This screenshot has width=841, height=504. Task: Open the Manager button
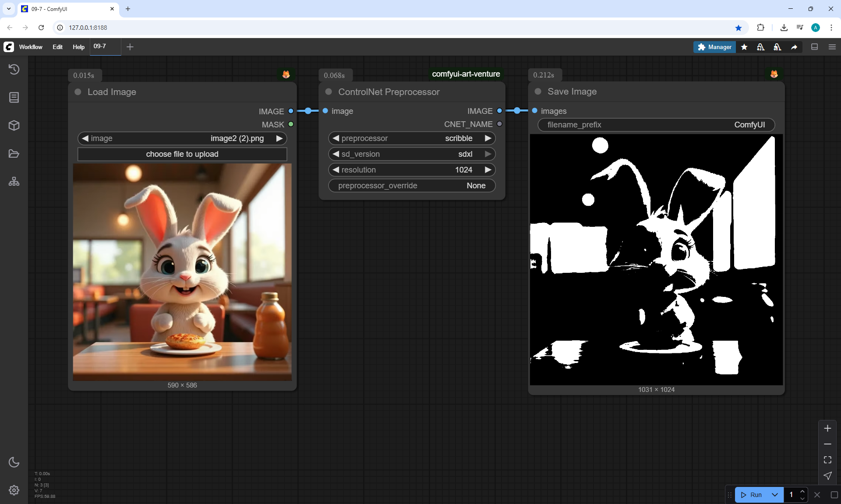point(714,47)
